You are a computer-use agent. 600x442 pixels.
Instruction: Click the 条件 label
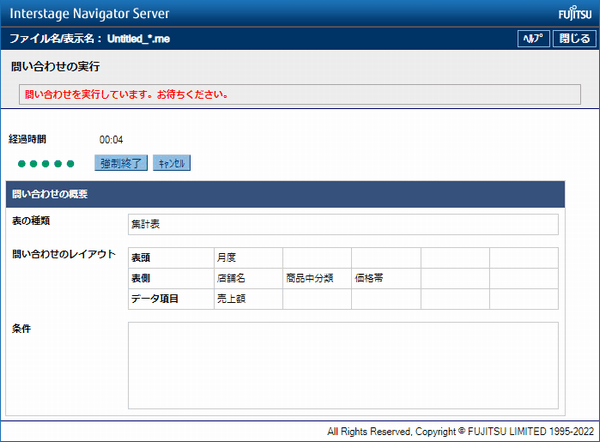[x=21, y=328]
